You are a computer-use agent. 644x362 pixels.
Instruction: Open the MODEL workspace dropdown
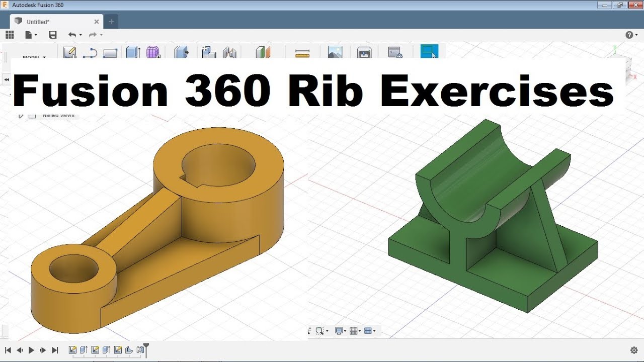(34, 57)
